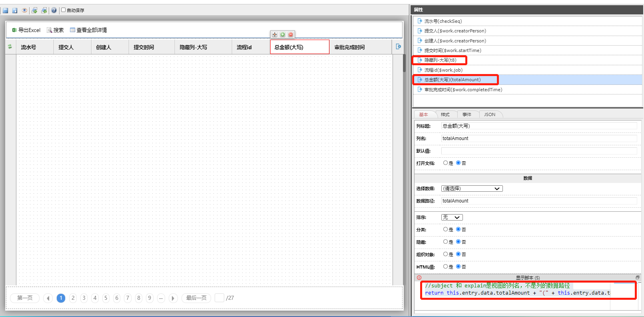This screenshot has width=644, height=317.
Task: Click the page ellipsis button
Action: 161,298
